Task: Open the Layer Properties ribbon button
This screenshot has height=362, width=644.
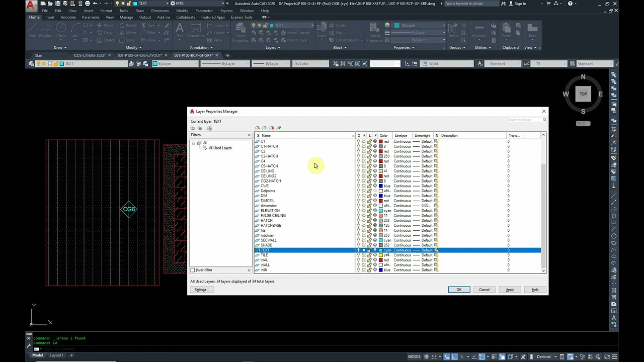Action: coord(240,31)
